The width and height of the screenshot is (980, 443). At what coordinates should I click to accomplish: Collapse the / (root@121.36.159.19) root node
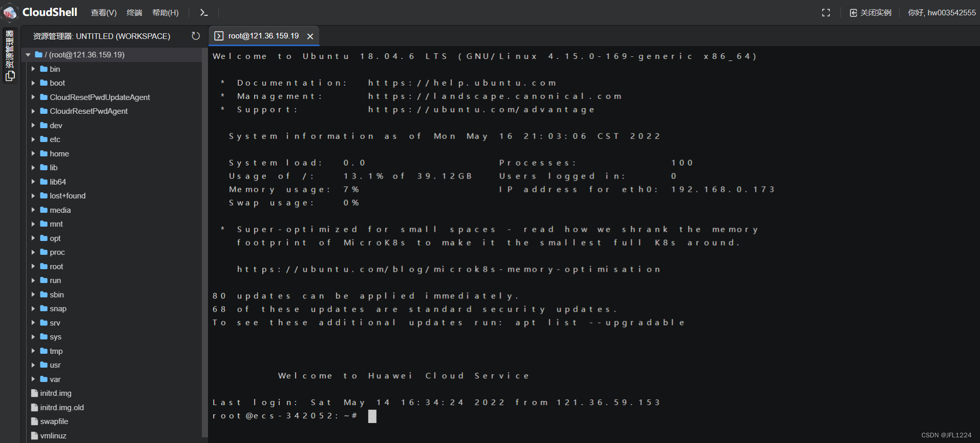(28, 55)
